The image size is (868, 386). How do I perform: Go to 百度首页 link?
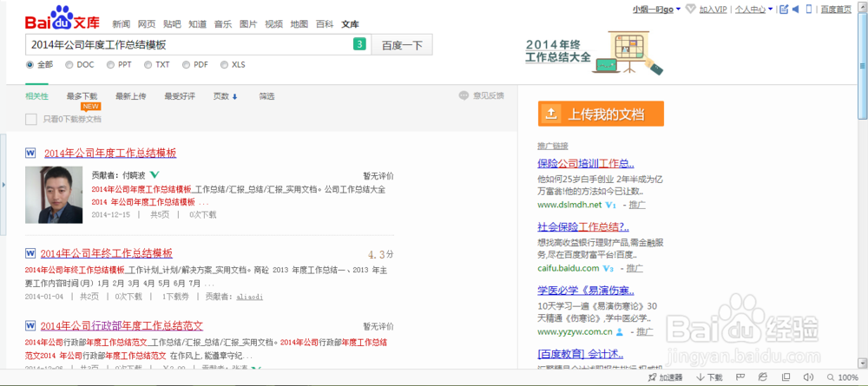[836, 9]
